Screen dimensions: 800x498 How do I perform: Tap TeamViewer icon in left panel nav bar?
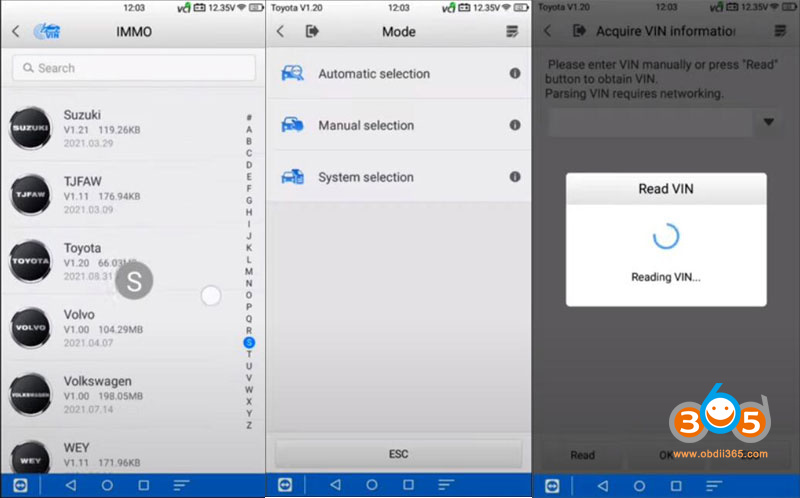pos(20,485)
